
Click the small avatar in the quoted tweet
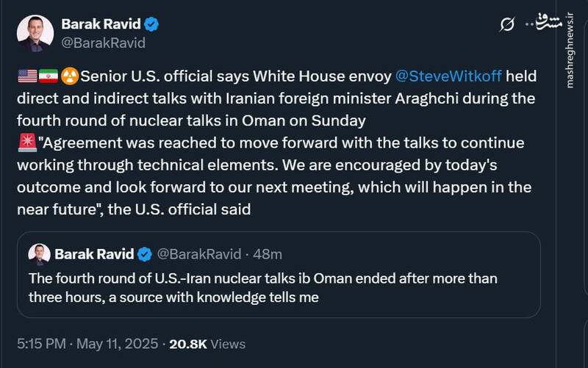[x=39, y=254]
